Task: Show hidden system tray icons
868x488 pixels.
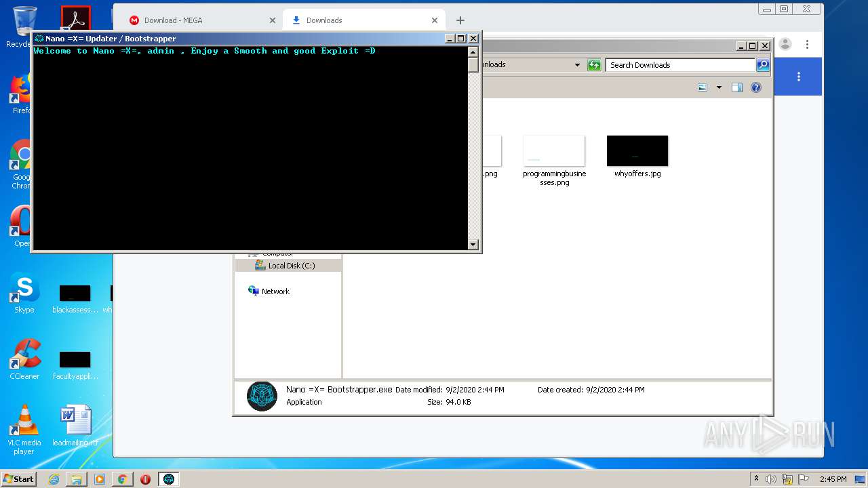Action: (756, 479)
